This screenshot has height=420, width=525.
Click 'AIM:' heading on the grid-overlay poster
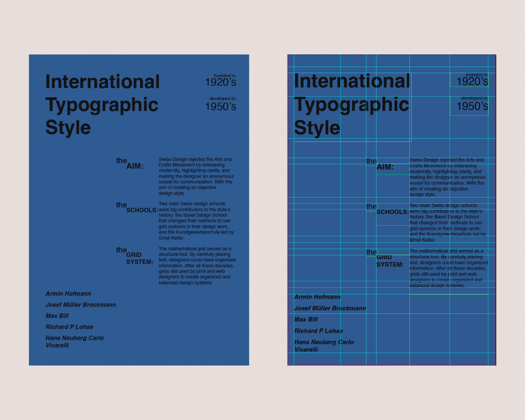[x=385, y=167]
